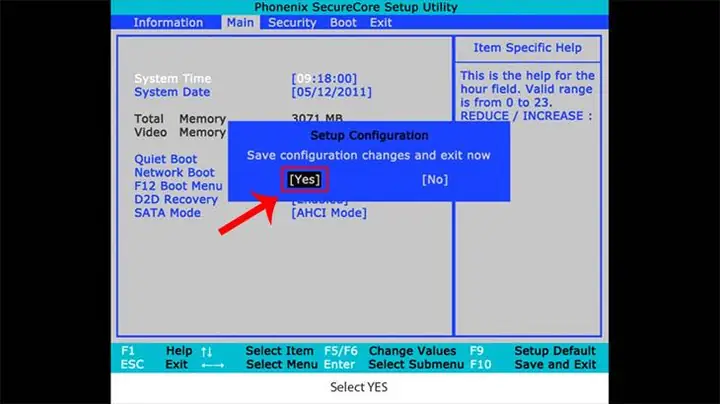Click the 'Save configuration changes and exit now' message
The width and height of the screenshot is (720, 404).
tap(369, 155)
